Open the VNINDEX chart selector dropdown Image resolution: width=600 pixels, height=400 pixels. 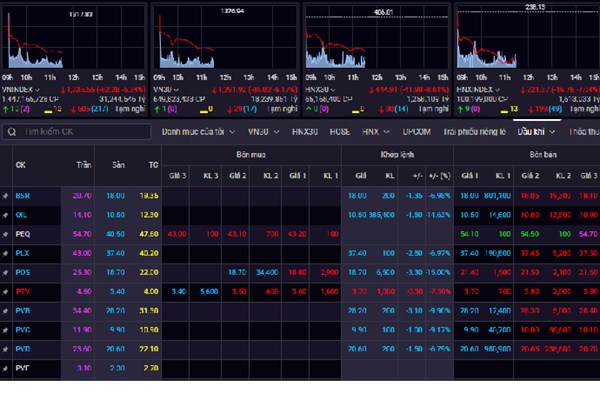38,90
